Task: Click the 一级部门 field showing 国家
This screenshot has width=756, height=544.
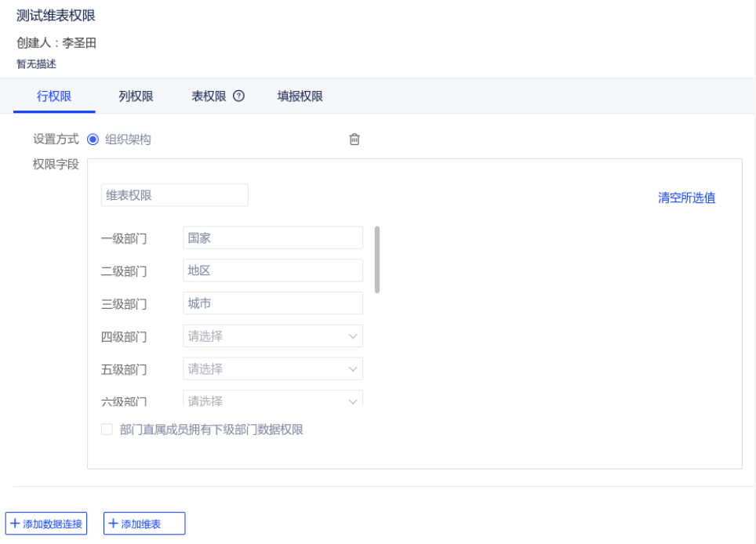Action: [272, 238]
